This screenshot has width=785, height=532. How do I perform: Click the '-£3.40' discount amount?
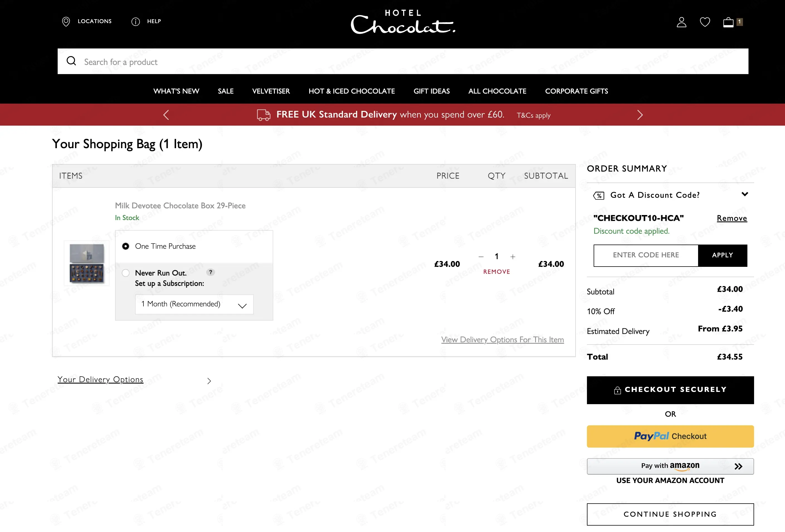[x=730, y=309]
